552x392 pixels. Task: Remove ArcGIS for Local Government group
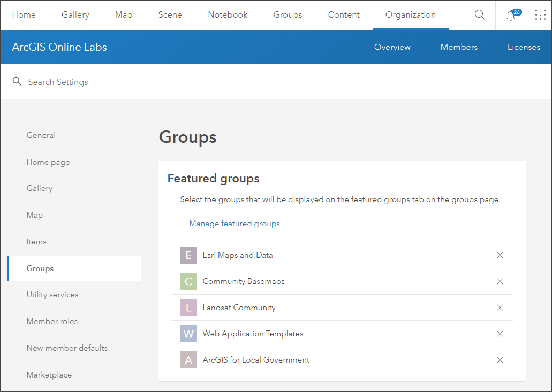pos(500,360)
